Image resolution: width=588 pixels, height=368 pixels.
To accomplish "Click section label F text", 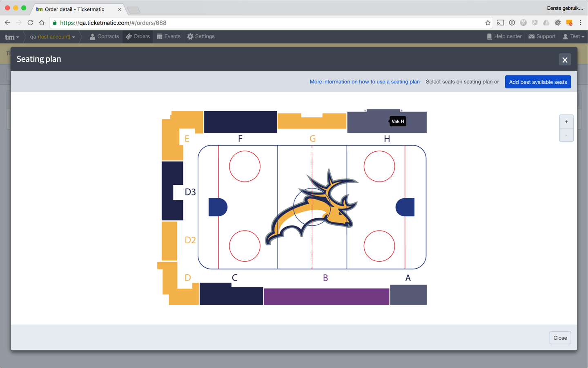I will pos(240,139).
